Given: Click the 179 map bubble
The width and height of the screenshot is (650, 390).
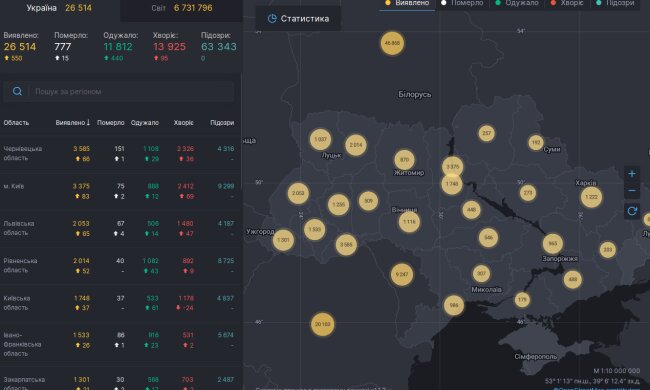Looking at the screenshot, I should [522, 299].
